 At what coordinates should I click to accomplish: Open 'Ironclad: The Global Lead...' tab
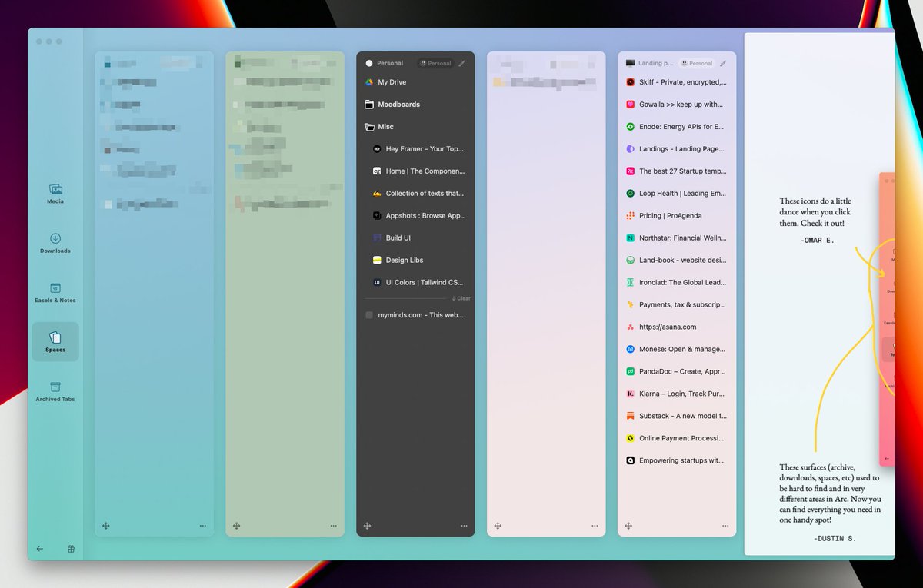tap(677, 283)
